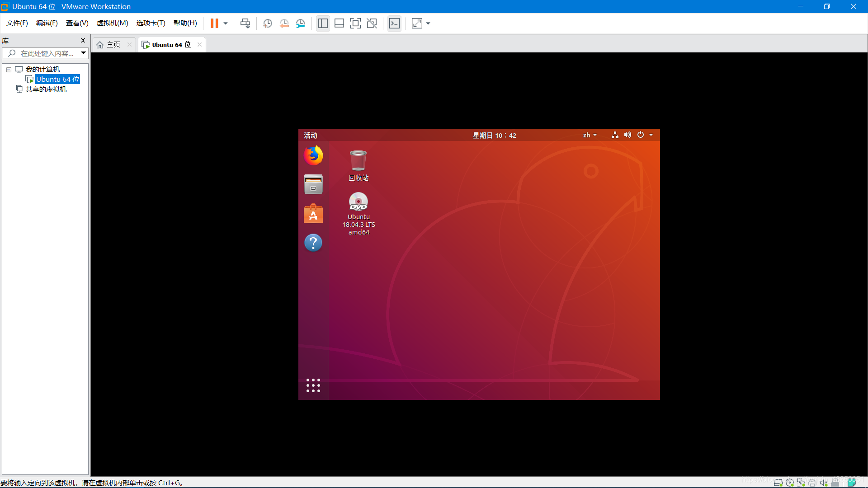Image resolution: width=868 pixels, height=488 pixels.
Task: Pause the running virtual machine
Action: 214,23
